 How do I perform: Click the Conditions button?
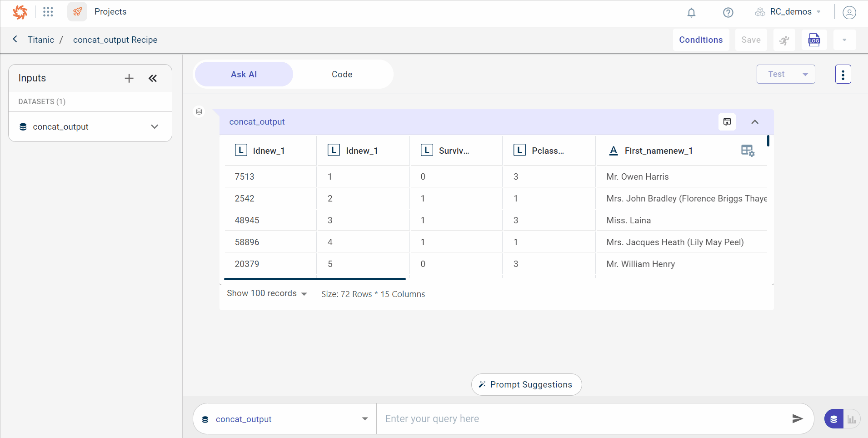pyautogui.click(x=701, y=40)
